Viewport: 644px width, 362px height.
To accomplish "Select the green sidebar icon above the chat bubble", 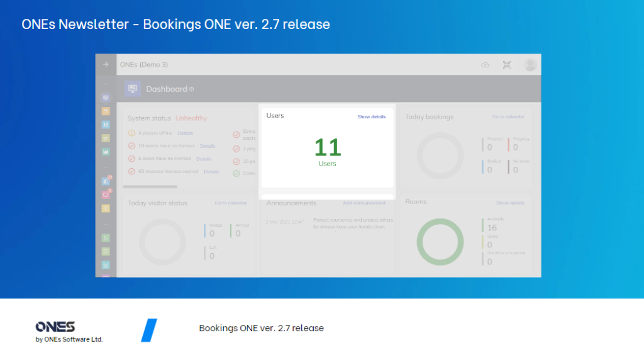I will (106, 238).
